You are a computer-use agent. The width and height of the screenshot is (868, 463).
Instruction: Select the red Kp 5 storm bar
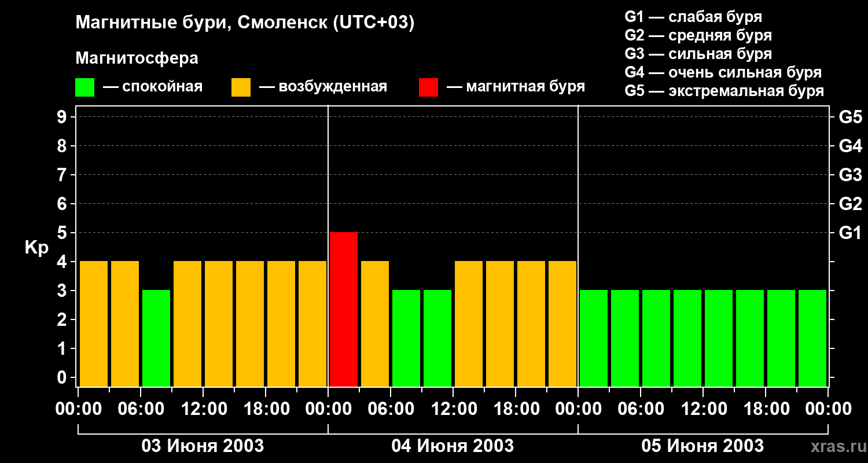tap(344, 309)
